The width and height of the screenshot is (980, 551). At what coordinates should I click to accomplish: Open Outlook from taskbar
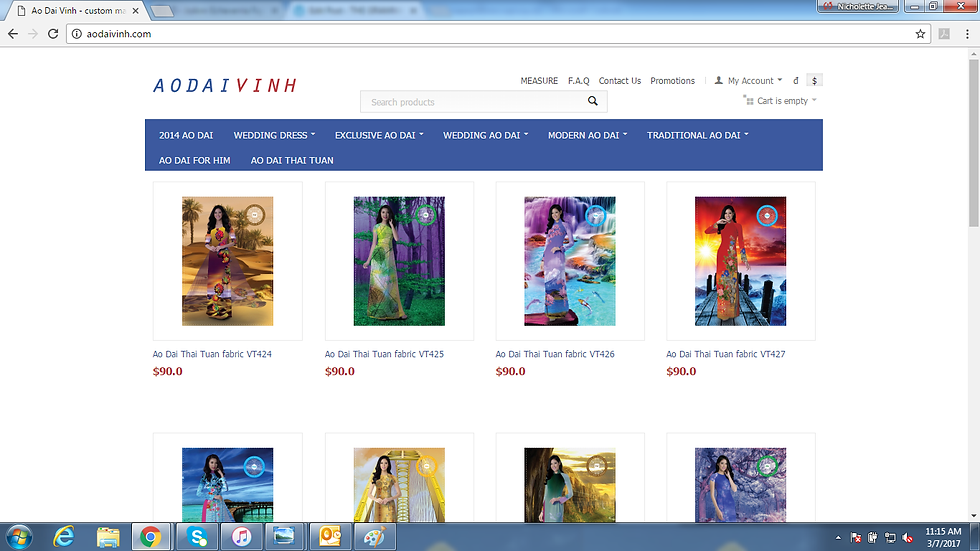(x=329, y=537)
